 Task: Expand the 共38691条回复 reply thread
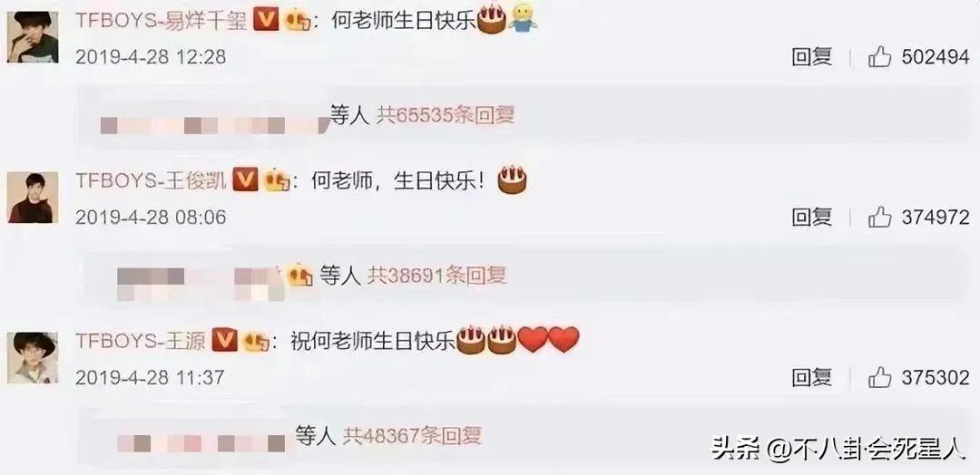point(436,276)
